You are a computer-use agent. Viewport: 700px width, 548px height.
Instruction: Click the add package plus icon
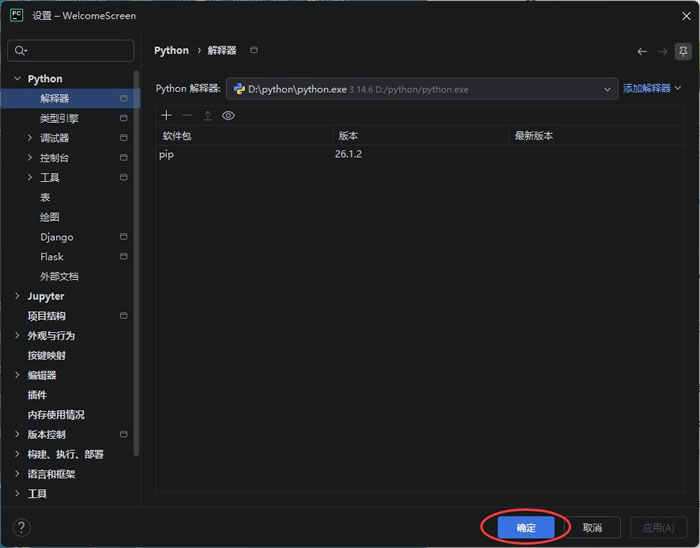[166, 115]
